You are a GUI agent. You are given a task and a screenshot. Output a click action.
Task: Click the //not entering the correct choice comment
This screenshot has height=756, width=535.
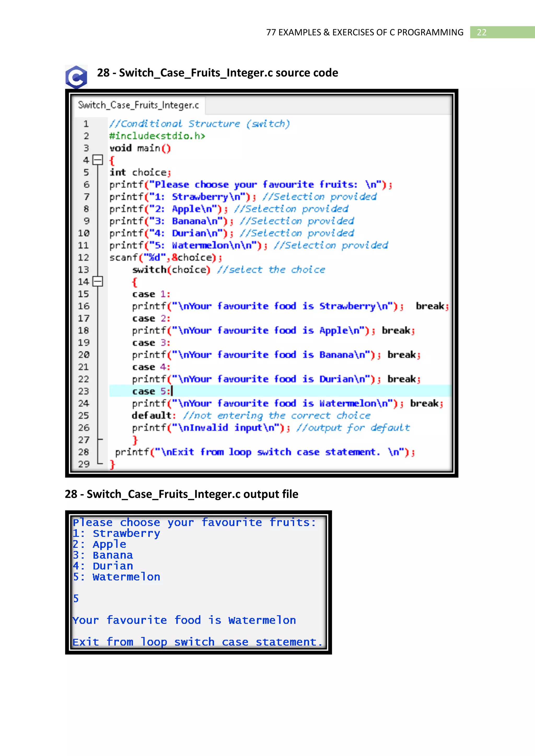point(277,415)
